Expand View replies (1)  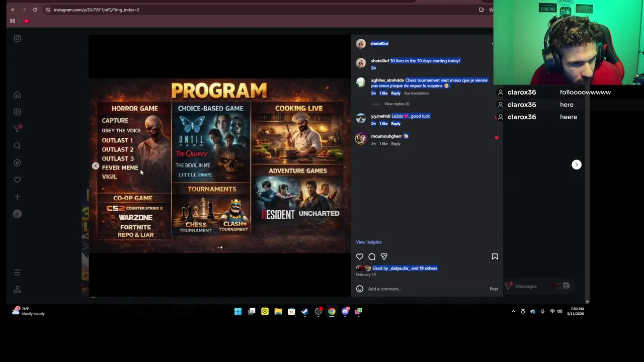(x=396, y=104)
